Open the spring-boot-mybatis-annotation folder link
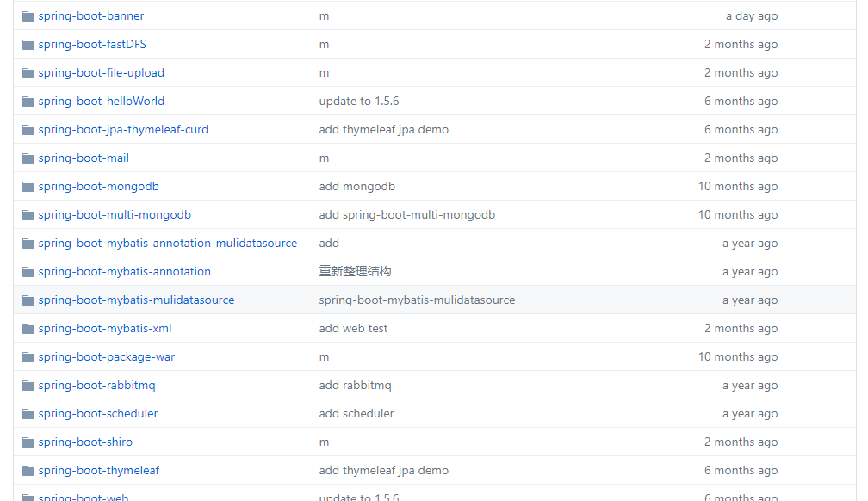 pos(125,271)
